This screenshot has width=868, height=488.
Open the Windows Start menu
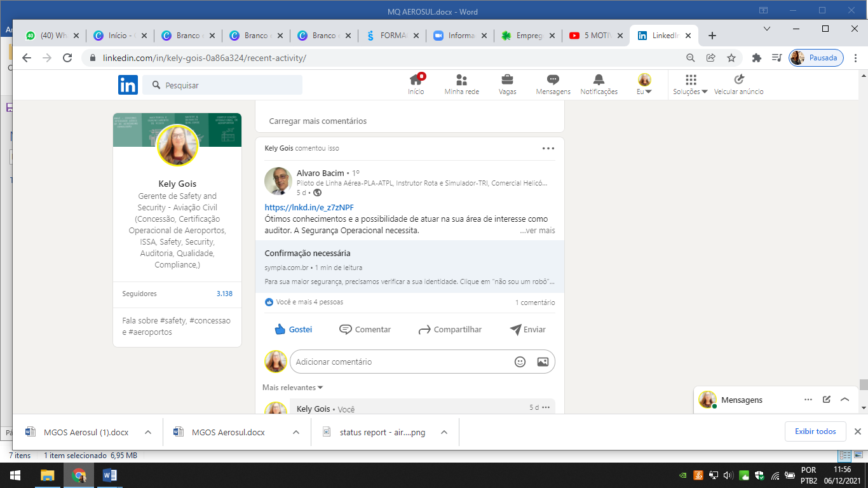[x=15, y=475]
